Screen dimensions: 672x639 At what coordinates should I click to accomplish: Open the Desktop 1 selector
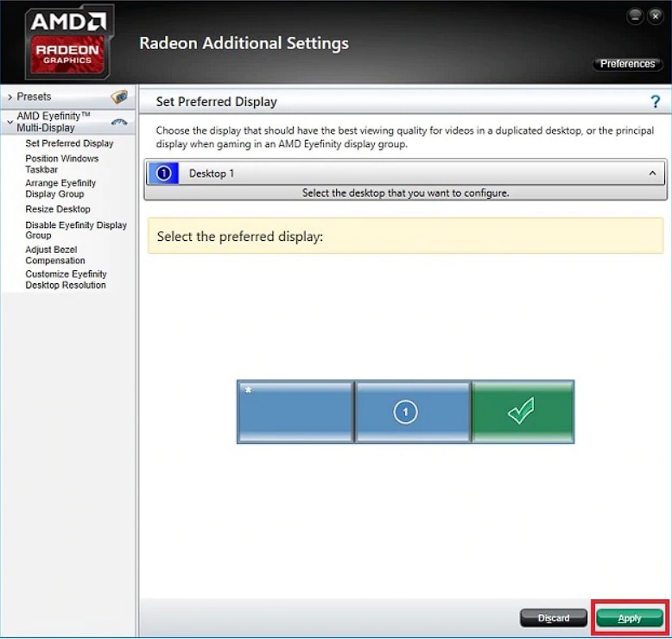[405, 174]
